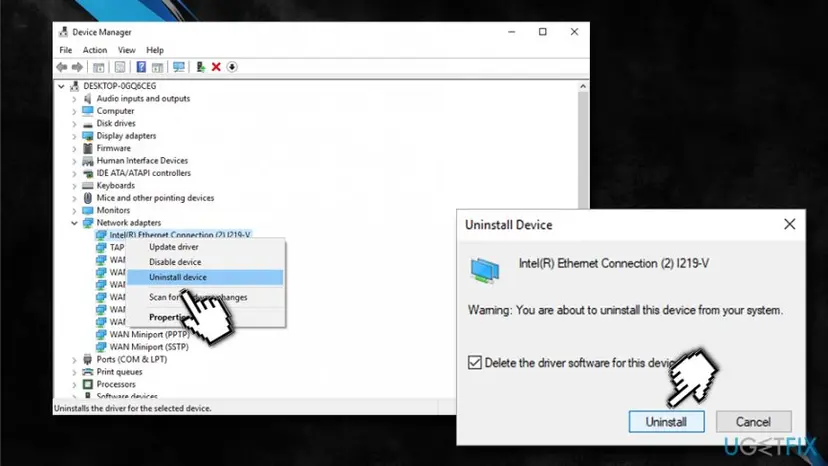Image resolution: width=828 pixels, height=466 pixels.
Task: Maximize the Device Manager window
Action: [x=542, y=32]
